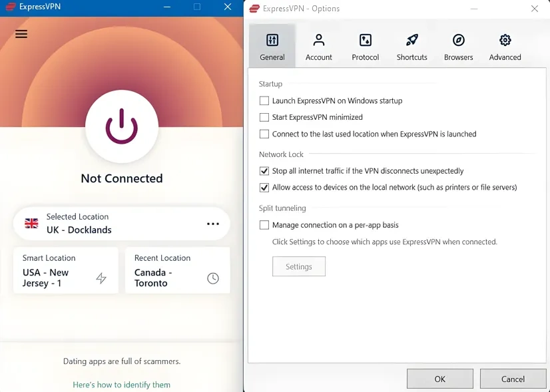The image size is (550, 392).
Task: Open the Browsers tab label
Action: tap(459, 57)
